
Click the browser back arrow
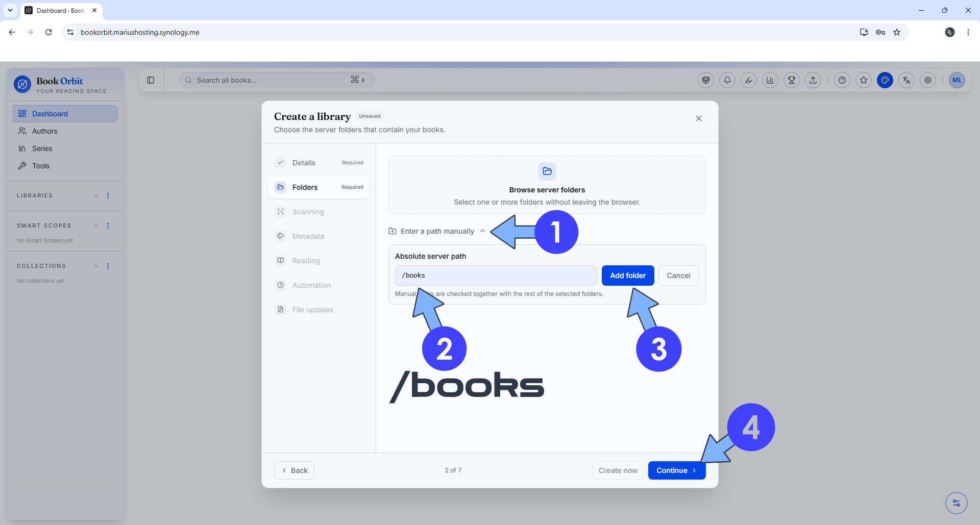click(x=12, y=32)
